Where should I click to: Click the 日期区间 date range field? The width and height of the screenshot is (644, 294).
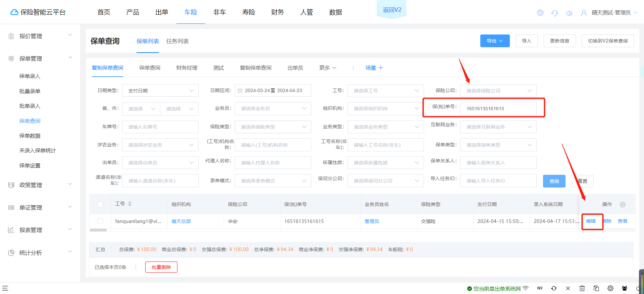pyautogui.click(x=273, y=91)
